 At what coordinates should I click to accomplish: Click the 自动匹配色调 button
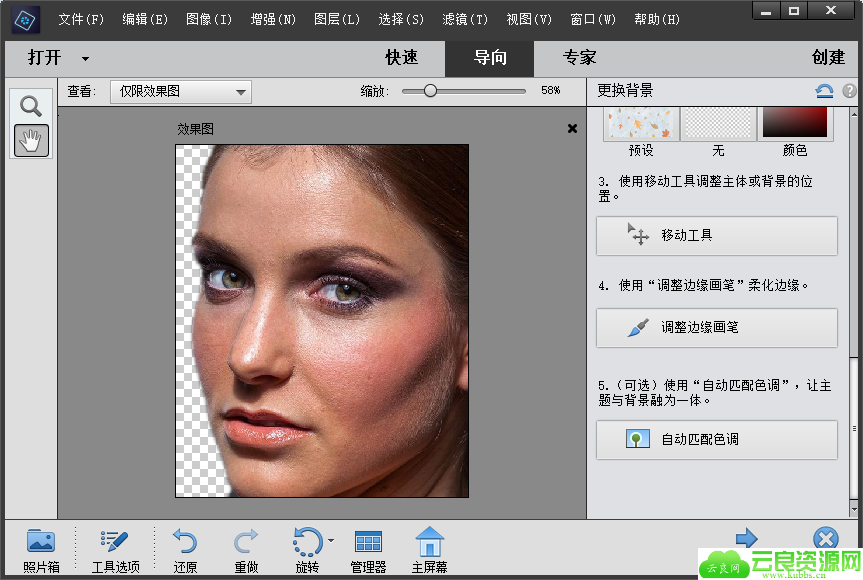(x=716, y=440)
